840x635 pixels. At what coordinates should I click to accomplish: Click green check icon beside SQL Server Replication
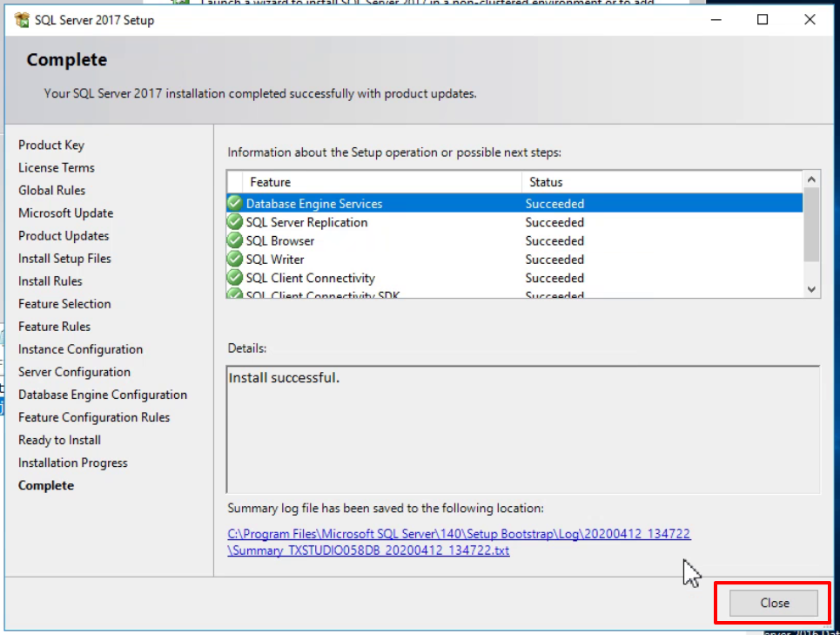pos(235,222)
